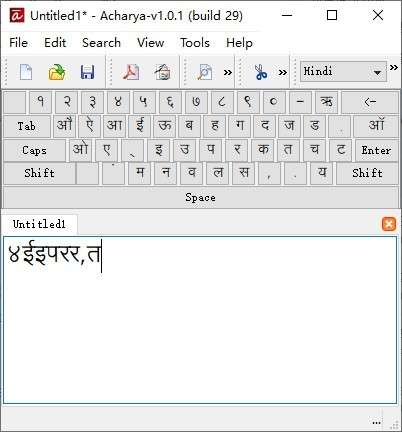Image resolution: width=402 pixels, height=432 pixels.
Task: Switch to the Untitled1 document tab
Action: 39,224
